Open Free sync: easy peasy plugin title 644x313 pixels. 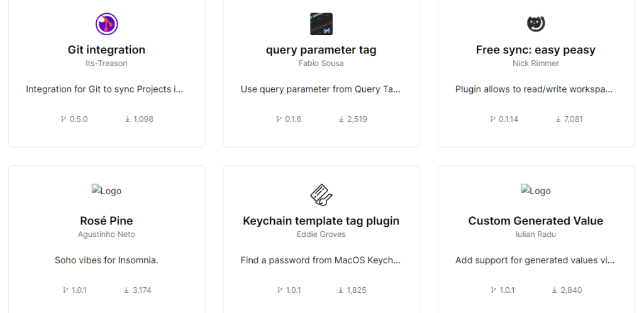[536, 50]
